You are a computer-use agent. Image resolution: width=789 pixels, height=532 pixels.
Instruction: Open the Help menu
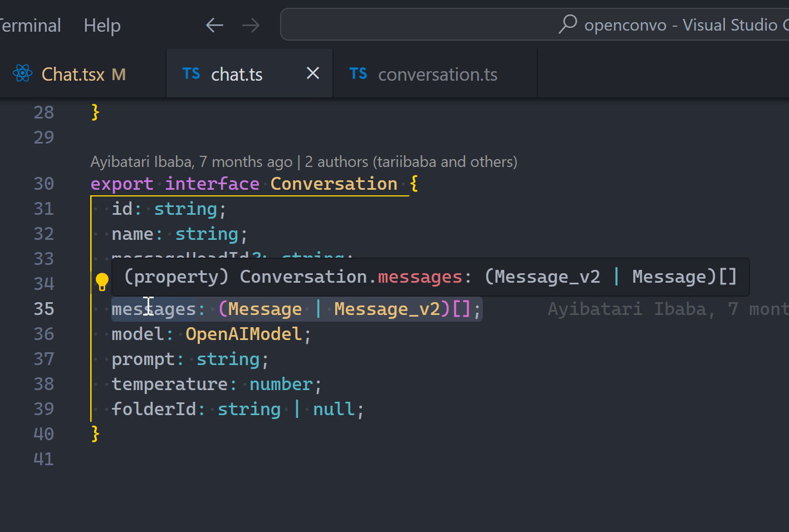pos(102,25)
